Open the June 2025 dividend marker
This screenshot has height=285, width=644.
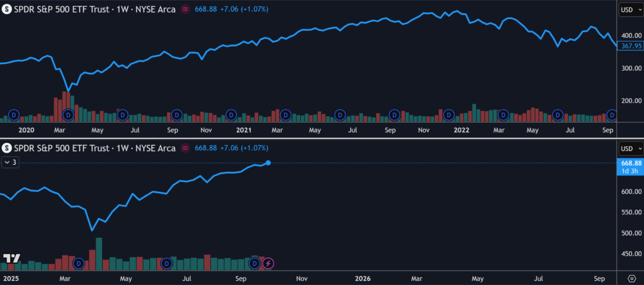166,263
